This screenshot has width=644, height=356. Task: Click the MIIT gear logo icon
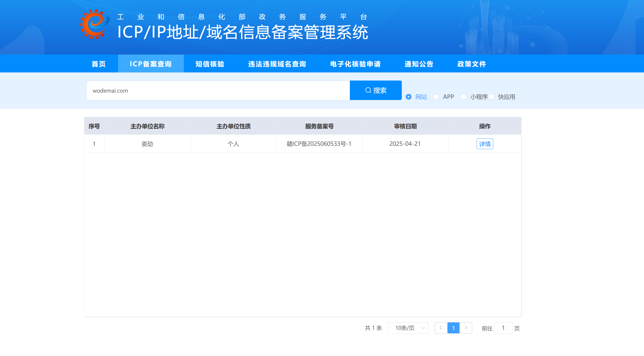(94, 24)
